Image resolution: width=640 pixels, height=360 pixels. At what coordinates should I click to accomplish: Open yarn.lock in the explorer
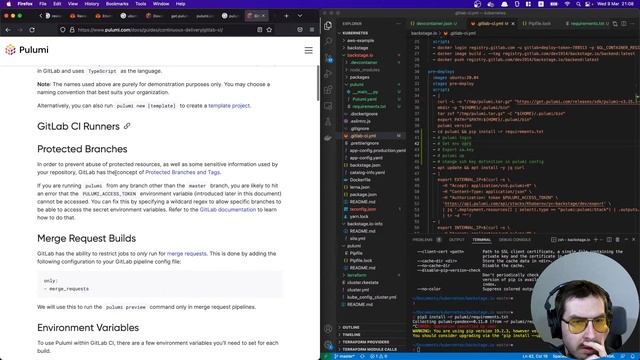point(359,216)
